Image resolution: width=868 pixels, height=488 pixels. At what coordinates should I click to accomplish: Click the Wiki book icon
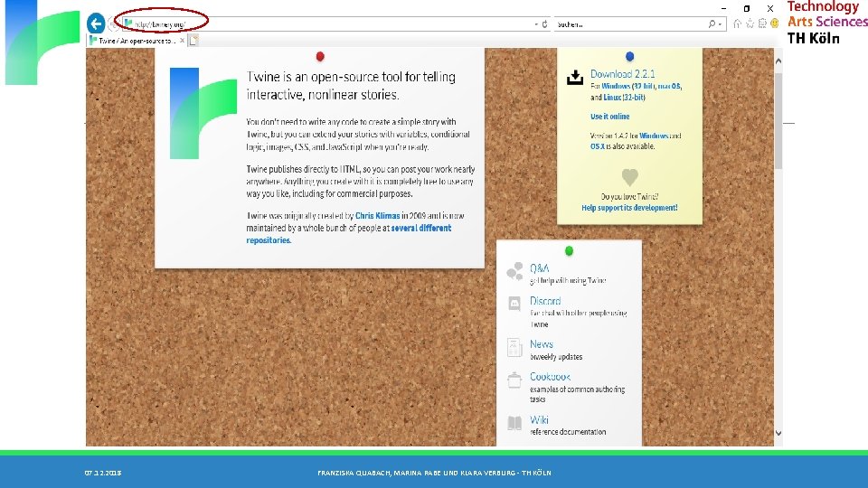coord(514,423)
